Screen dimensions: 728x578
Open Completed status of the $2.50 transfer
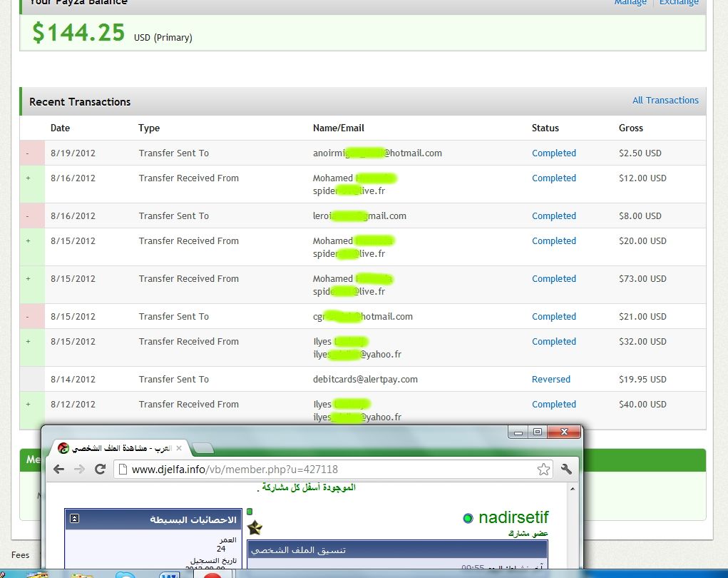click(x=554, y=153)
